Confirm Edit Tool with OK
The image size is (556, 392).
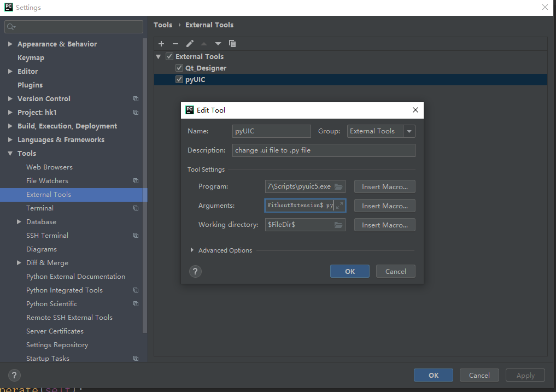tap(350, 271)
